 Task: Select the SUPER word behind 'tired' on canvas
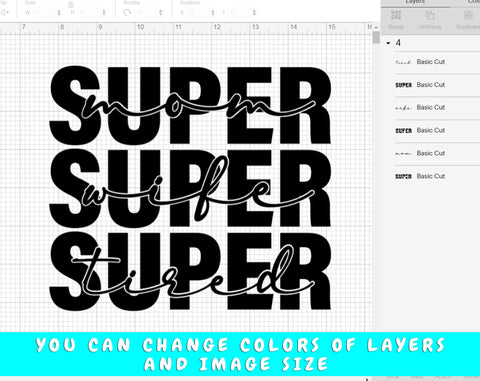[190, 272]
